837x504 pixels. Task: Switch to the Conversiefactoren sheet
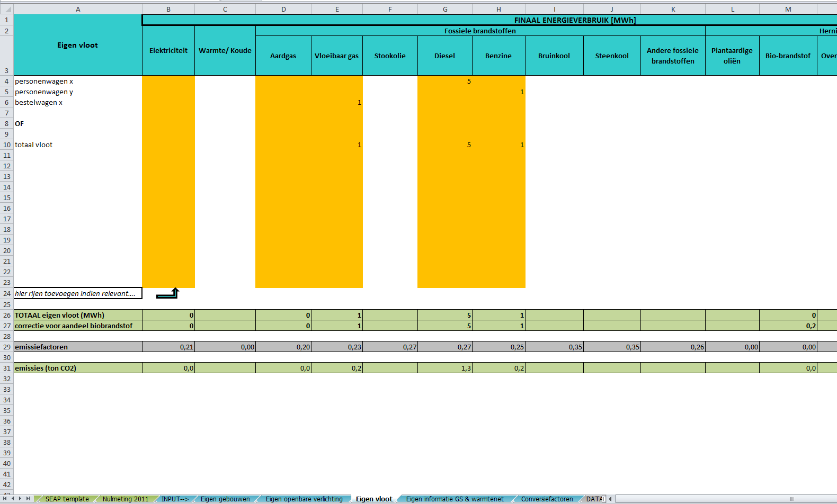pyautogui.click(x=547, y=499)
